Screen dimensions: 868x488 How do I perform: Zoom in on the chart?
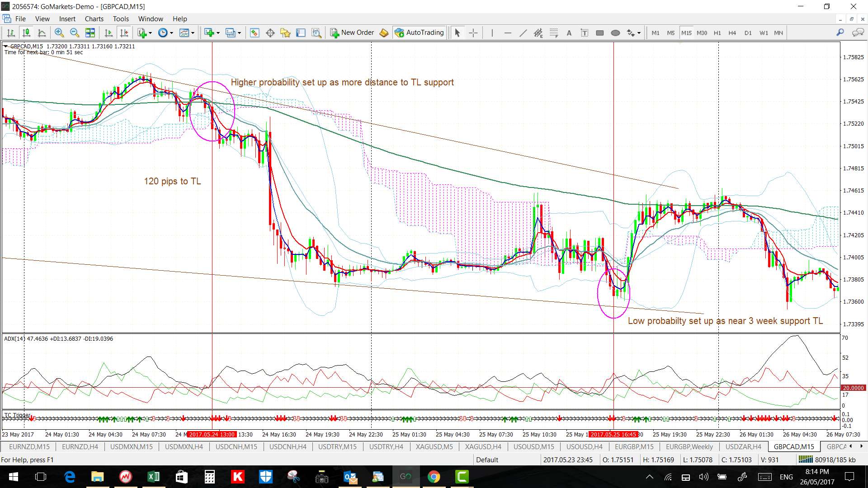click(59, 33)
